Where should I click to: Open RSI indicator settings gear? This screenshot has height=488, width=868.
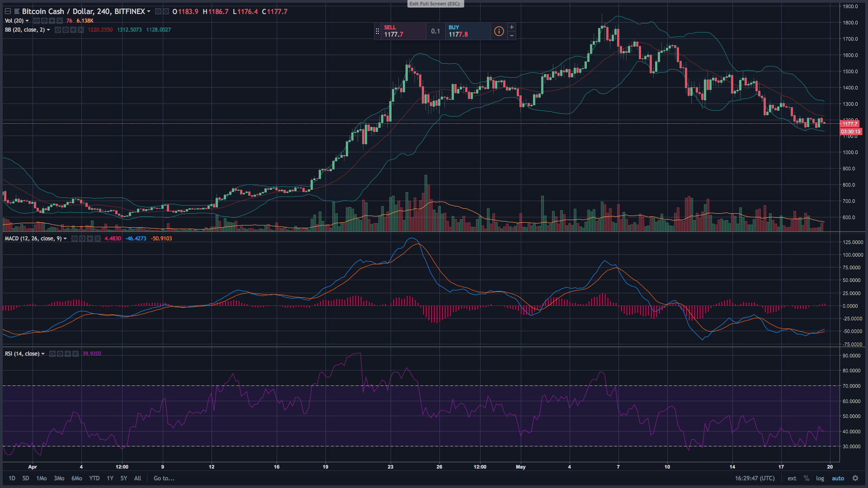tap(60, 354)
